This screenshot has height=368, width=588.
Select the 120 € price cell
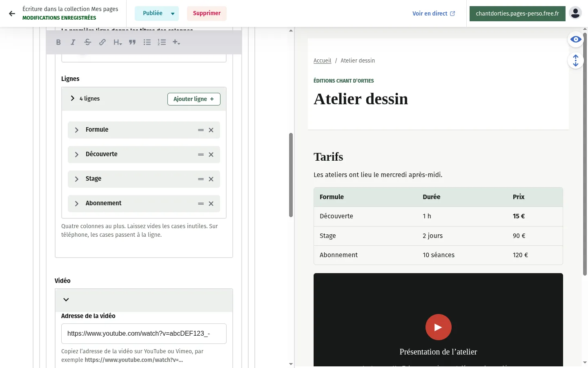pos(520,255)
